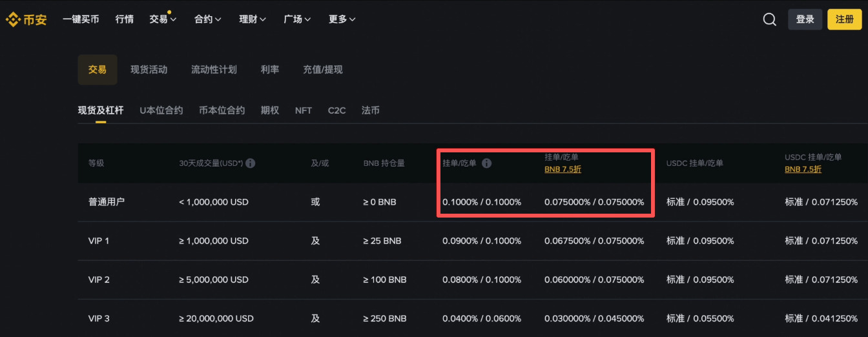868x337 pixels.
Task: Click the yellow 注册 button
Action: click(844, 19)
